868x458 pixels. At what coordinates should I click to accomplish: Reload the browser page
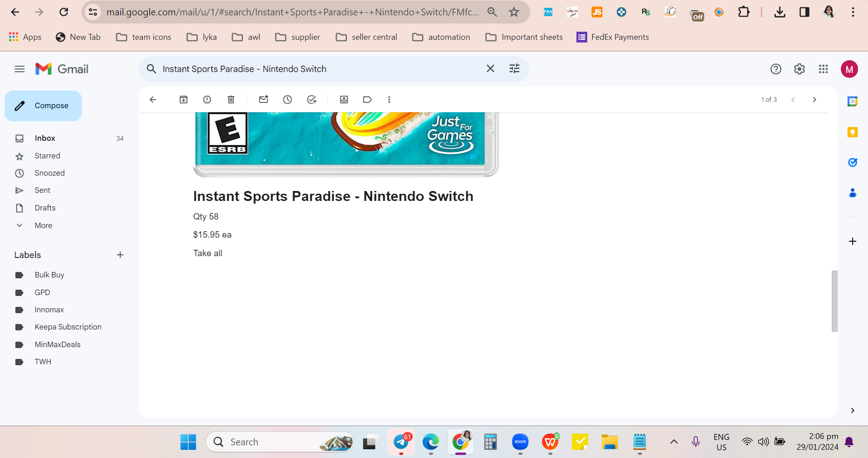pos(64,12)
